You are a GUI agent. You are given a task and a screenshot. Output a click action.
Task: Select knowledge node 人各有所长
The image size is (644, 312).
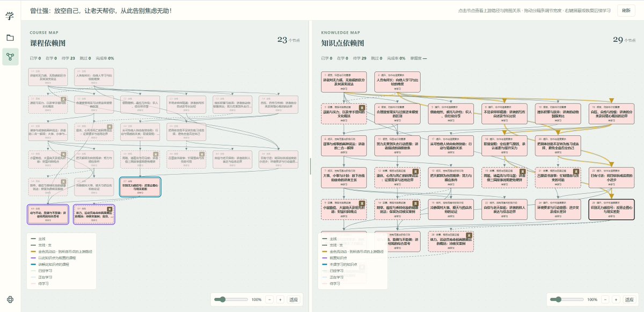coord(397,81)
